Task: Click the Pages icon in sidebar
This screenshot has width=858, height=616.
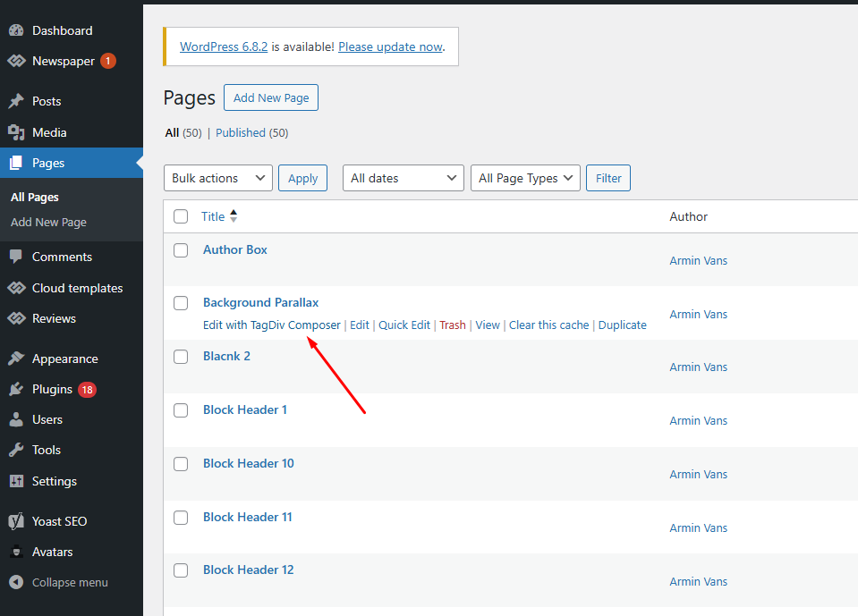Action: [16, 163]
